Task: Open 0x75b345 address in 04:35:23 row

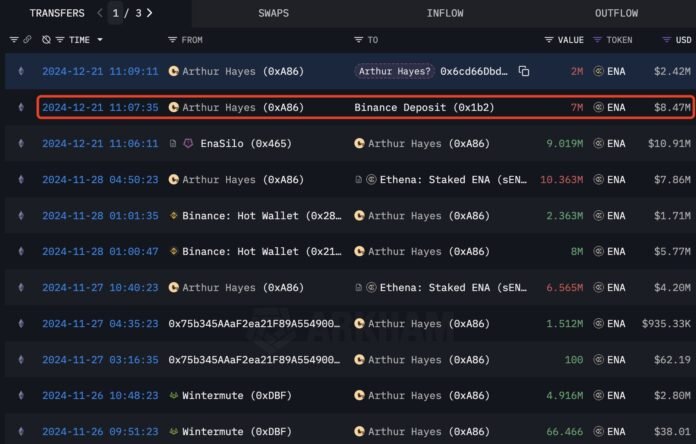Action: coord(254,324)
